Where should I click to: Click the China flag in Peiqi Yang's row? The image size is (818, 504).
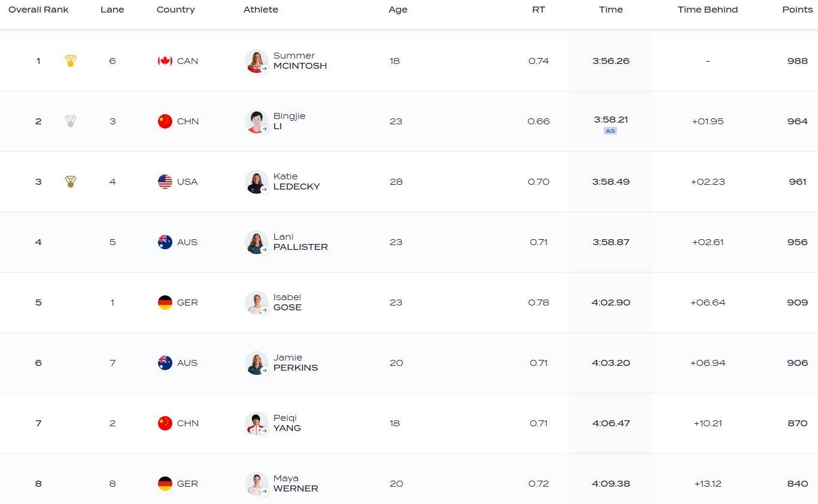(x=165, y=423)
